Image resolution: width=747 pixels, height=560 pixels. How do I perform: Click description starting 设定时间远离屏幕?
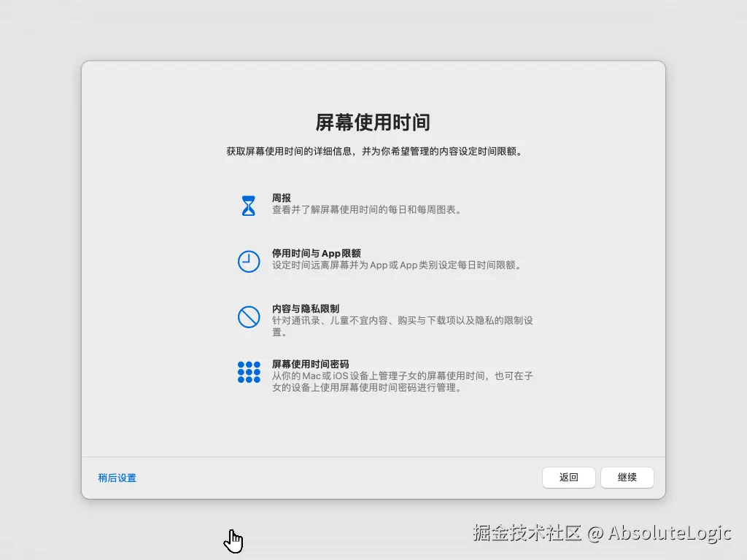pos(398,265)
